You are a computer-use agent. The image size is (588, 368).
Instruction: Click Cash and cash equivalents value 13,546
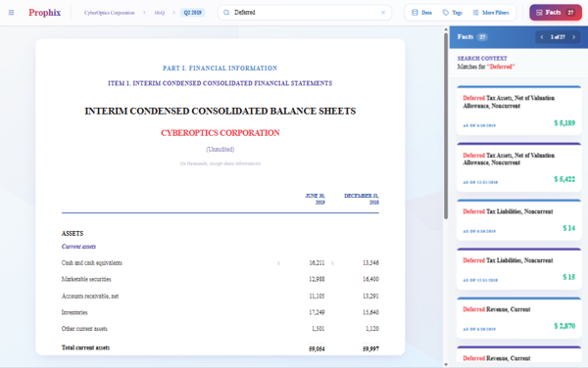coord(370,263)
